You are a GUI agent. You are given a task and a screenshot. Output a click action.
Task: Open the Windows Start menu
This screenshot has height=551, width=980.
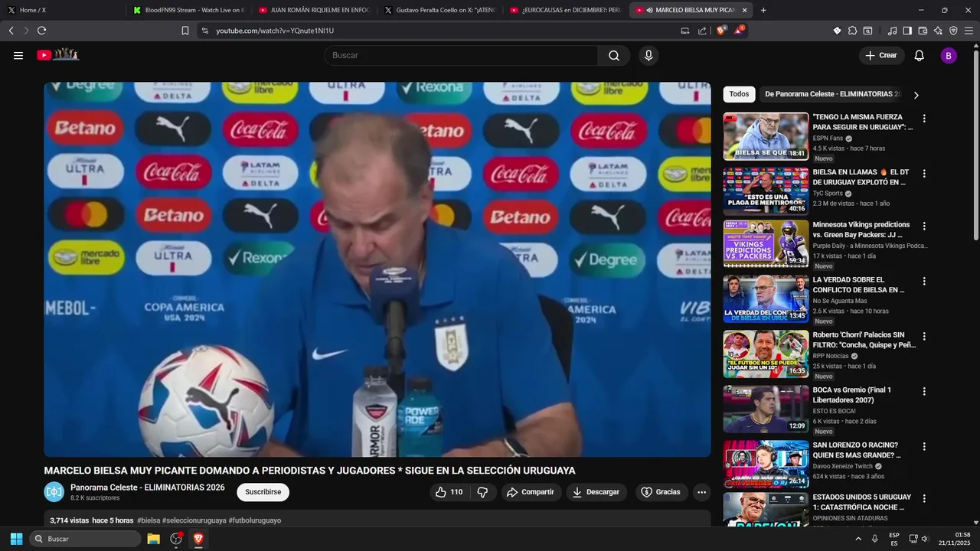(x=16, y=539)
